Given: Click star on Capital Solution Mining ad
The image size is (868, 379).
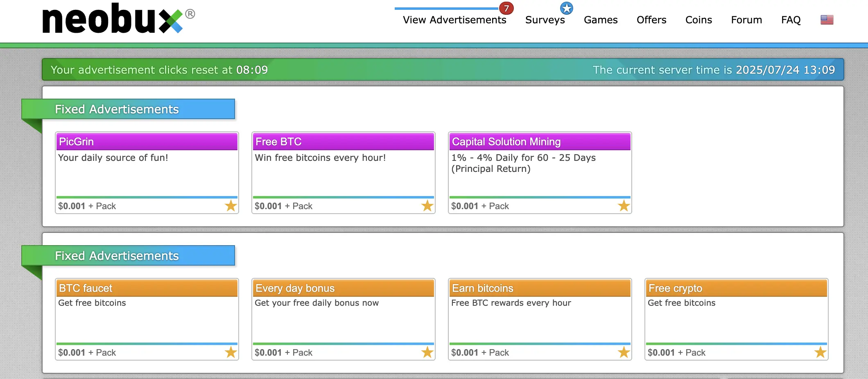Looking at the screenshot, I should tap(624, 205).
